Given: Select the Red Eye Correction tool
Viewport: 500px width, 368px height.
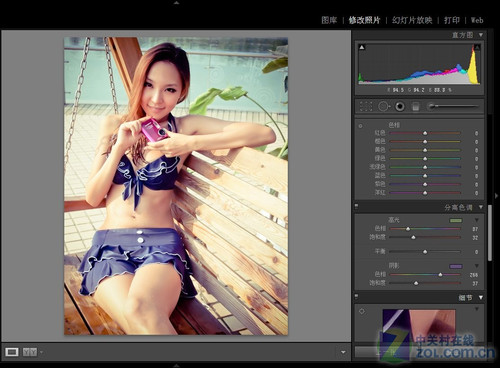Looking at the screenshot, I should 400,106.
